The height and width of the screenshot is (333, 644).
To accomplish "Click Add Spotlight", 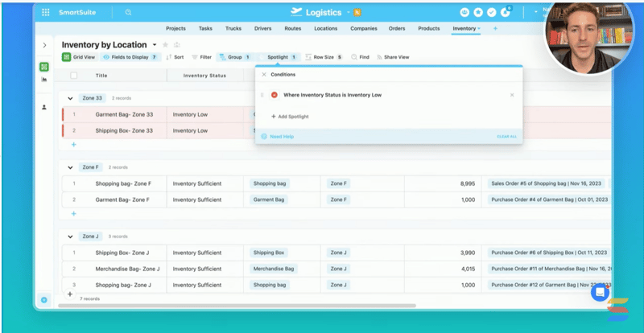I will (x=290, y=117).
